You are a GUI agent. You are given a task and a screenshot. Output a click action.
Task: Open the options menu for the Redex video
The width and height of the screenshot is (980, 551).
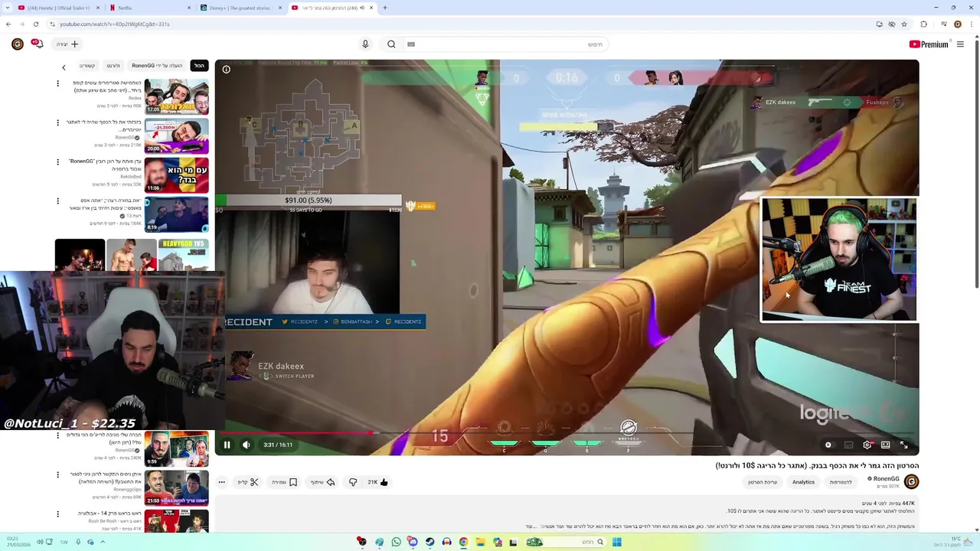(x=57, y=83)
